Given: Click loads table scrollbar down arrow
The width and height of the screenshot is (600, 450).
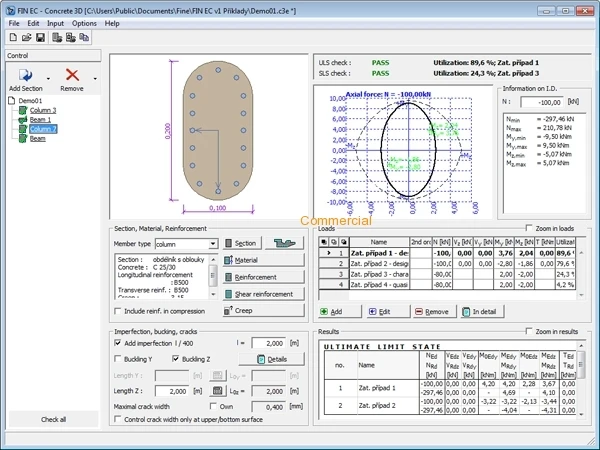Looking at the screenshot, I should [x=581, y=295].
